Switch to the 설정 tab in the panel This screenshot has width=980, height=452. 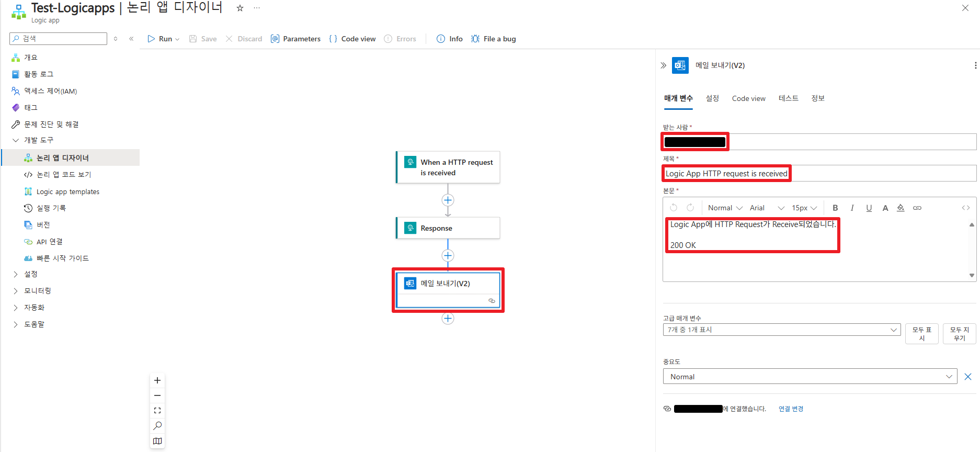pyautogui.click(x=712, y=98)
